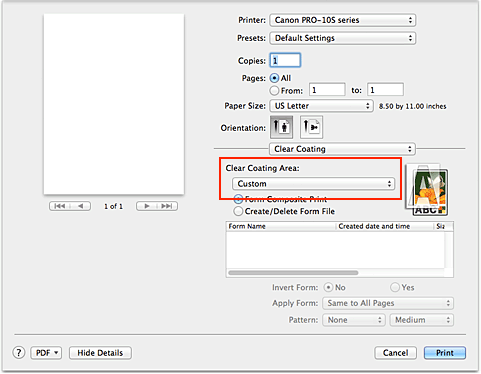
Task: Go to next preview page group
Action: point(157,206)
